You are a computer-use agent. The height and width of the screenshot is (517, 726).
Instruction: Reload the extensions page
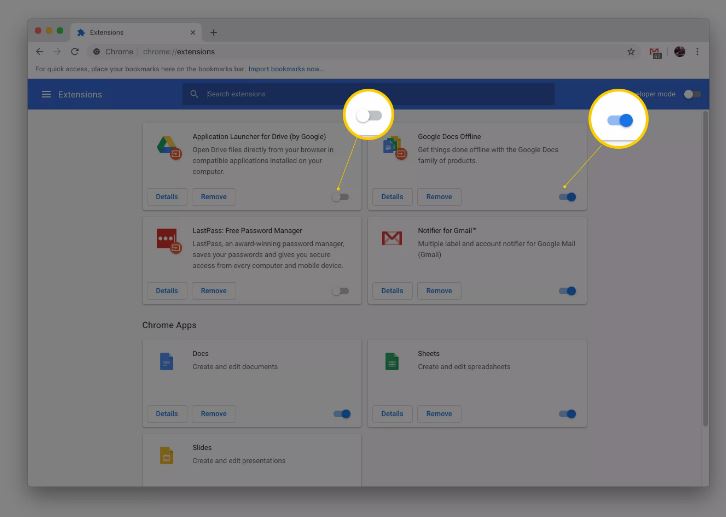pos(75,51)
